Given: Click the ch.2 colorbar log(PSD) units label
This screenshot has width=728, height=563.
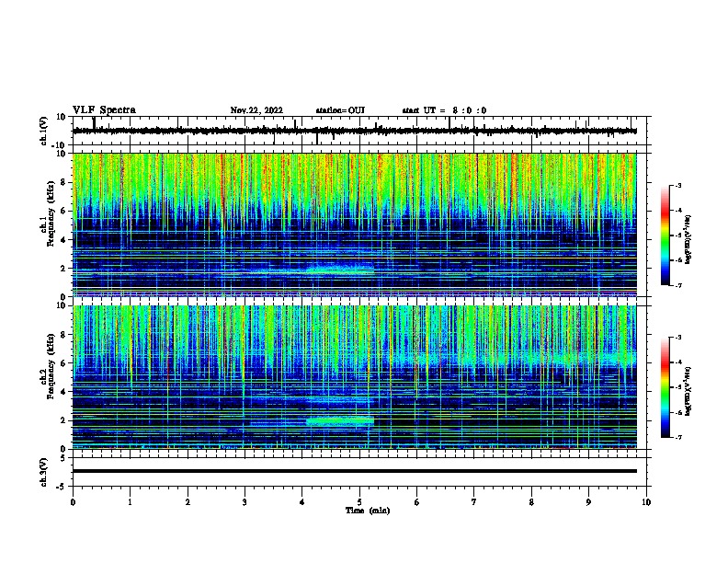Looking at the screenshot, I should pos(688,392).
